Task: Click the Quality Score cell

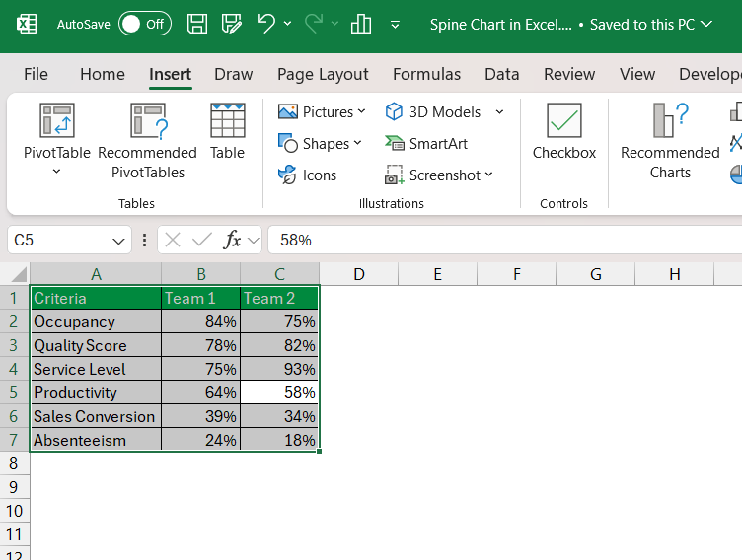Action: click(x=96, y=345)
